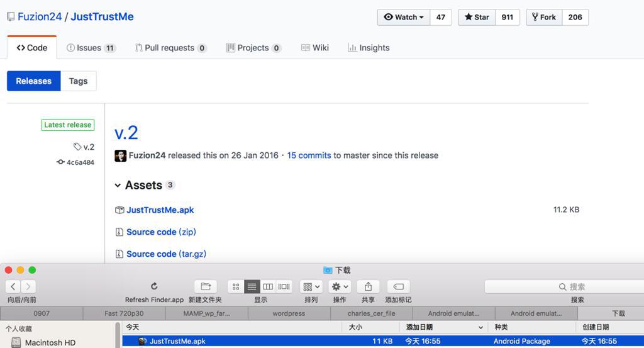Switch Finder to list view

click(252, 286)
